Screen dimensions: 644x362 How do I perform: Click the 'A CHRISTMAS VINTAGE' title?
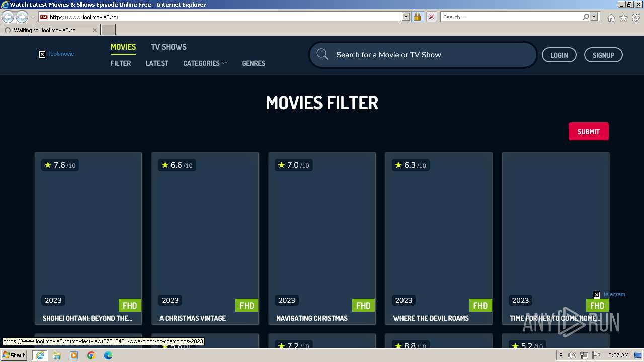193,318
